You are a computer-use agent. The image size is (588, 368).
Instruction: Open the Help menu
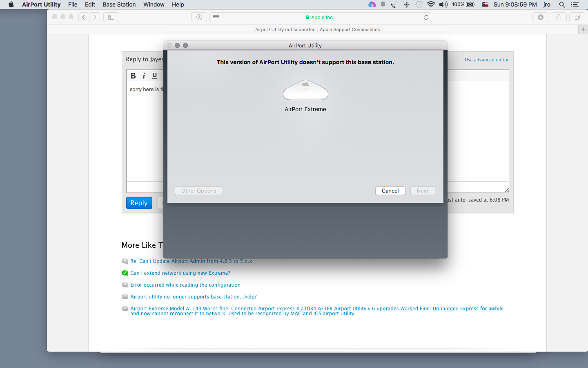(178, 4)
